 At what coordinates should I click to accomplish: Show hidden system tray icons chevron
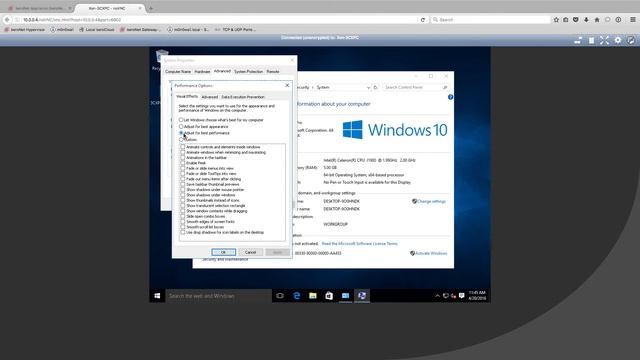437,296
